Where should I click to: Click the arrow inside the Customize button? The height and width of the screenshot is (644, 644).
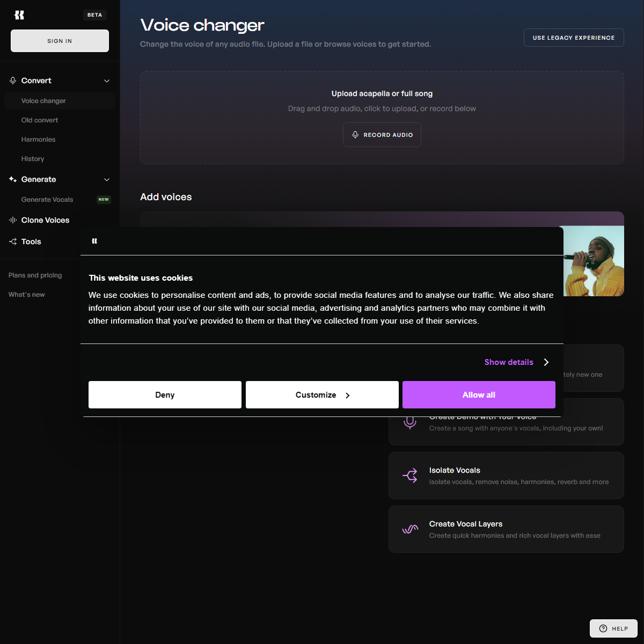tap(348, 396)
